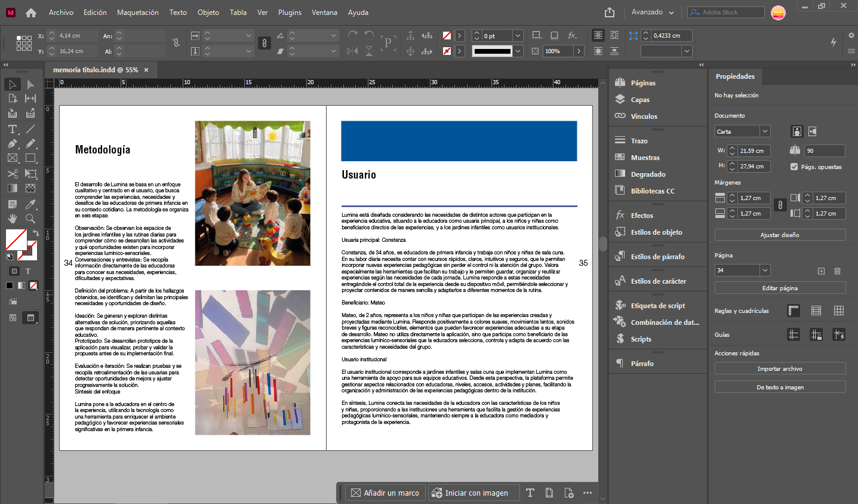Open stroke weight 0 pt dropdown

pos(518,36)
